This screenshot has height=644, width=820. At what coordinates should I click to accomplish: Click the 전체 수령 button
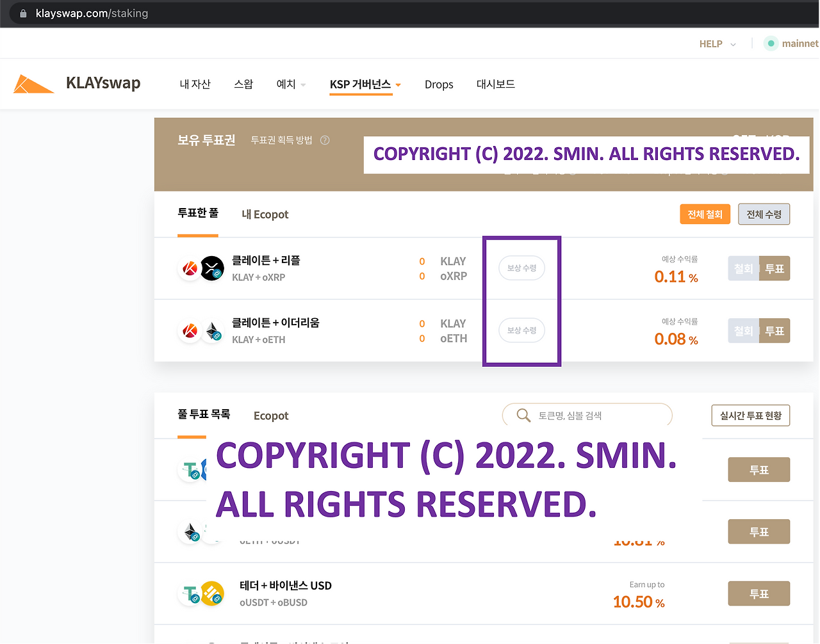(x=764, y=214)
